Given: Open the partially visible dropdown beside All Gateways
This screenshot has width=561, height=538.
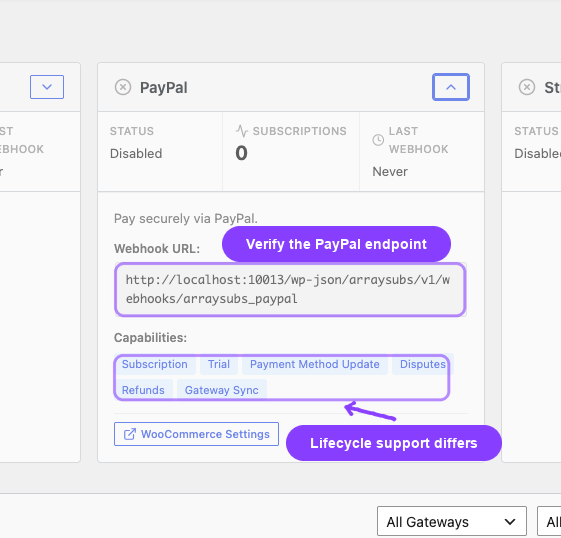Looking at the screenshot, I should (549, 522).
